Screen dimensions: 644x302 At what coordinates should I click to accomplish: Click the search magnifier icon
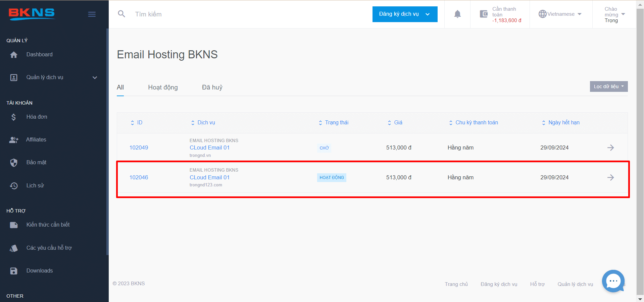click(121, 14)
